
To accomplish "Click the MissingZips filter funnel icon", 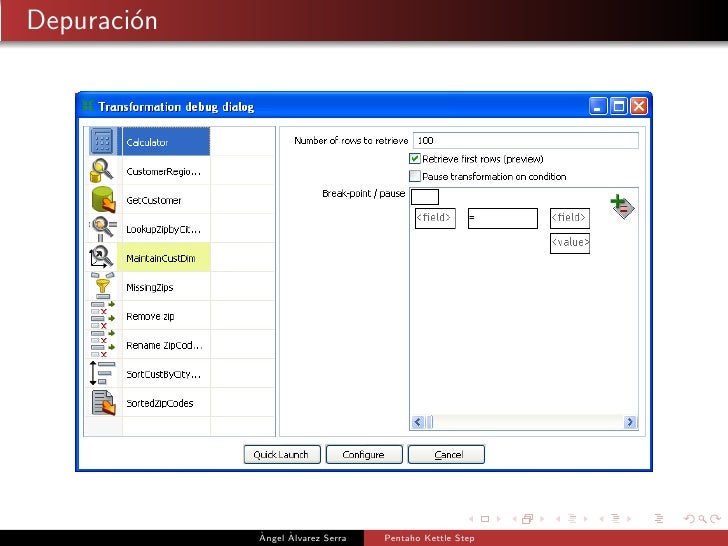I will (103, 286).
